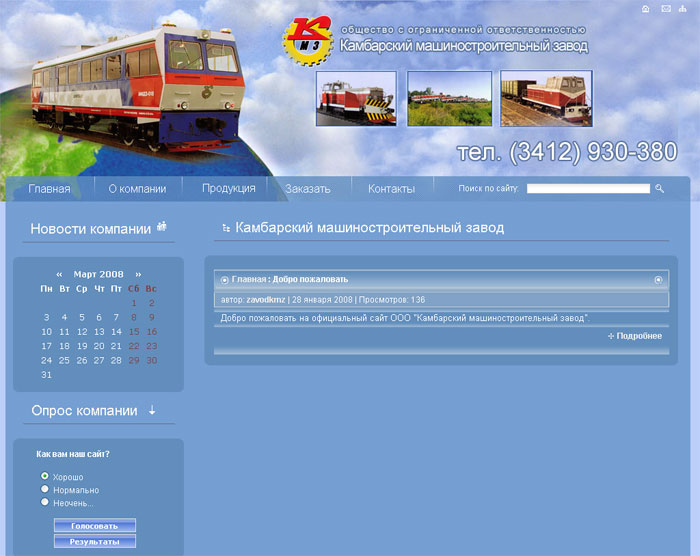This screenshot has width=700, height=556.
Task: Click the Новости компании heading
Action: click(x=91, y=229)
